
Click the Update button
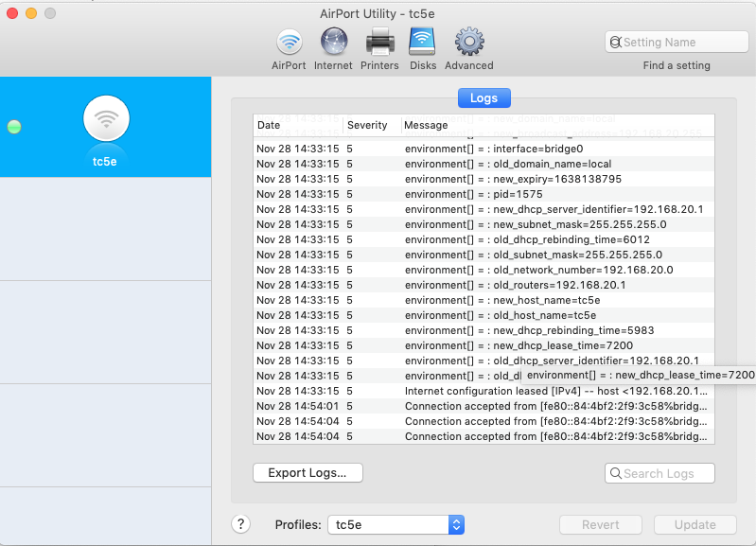pyautogui.click(x=694, y=525)
